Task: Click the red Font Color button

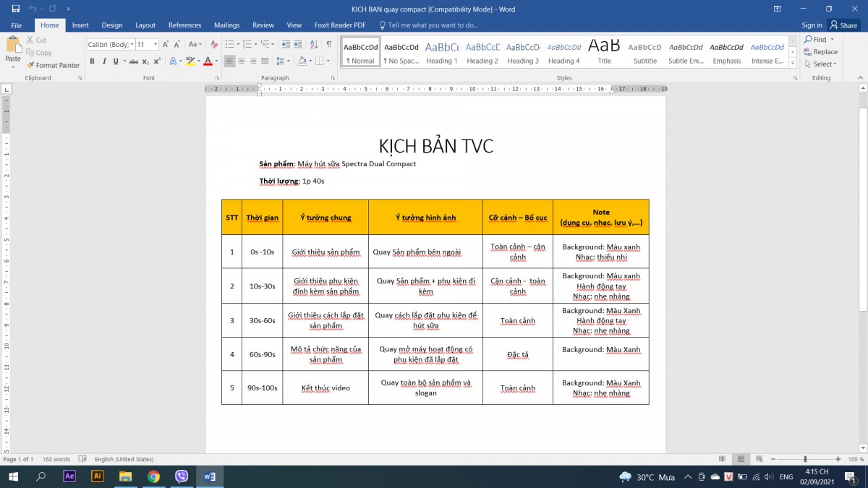Action: click(x=208, y=61)
